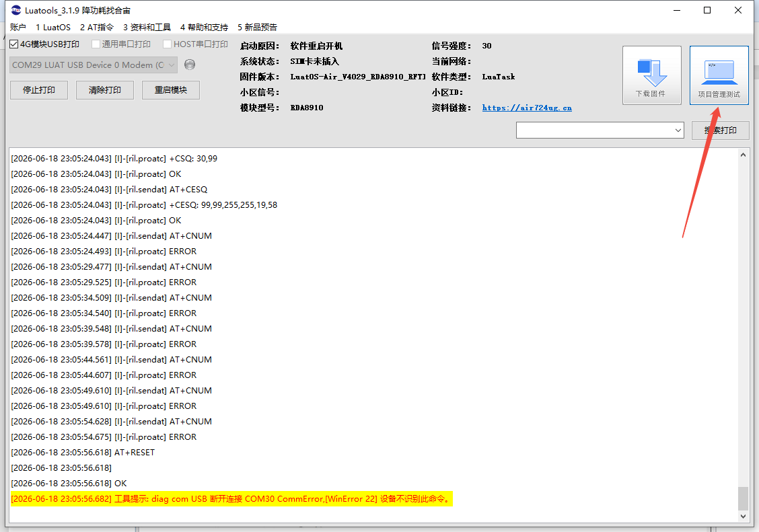The image size is (759, 532).
Task: Click the highlighted diag com USB 断开连接 log line
Action: [x=231, y=498]
